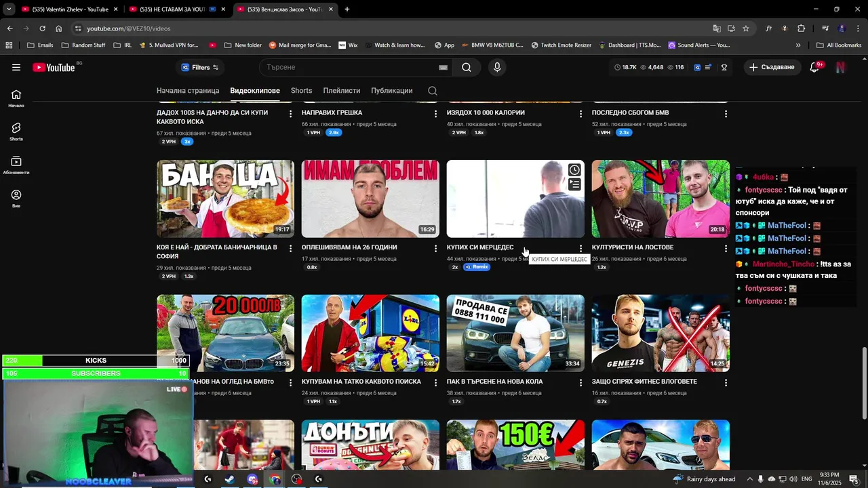Open Абонаменти subscriptions in the sidebar

coord(16,165)
